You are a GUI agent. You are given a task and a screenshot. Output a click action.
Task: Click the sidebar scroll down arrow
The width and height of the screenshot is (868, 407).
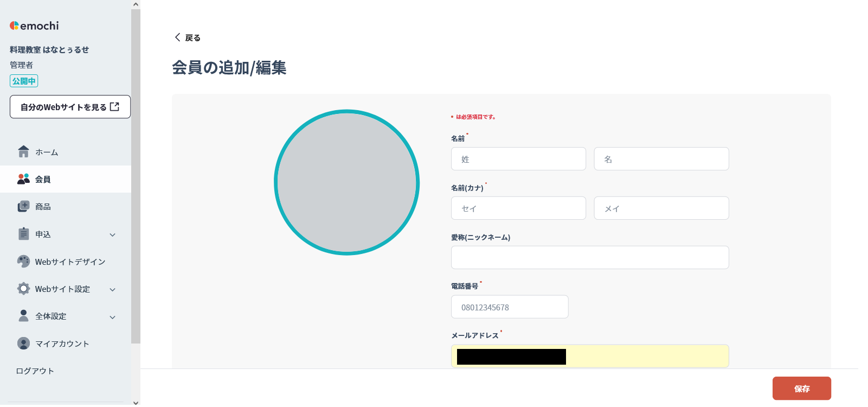pyautogui.click(x=136, y=402)
